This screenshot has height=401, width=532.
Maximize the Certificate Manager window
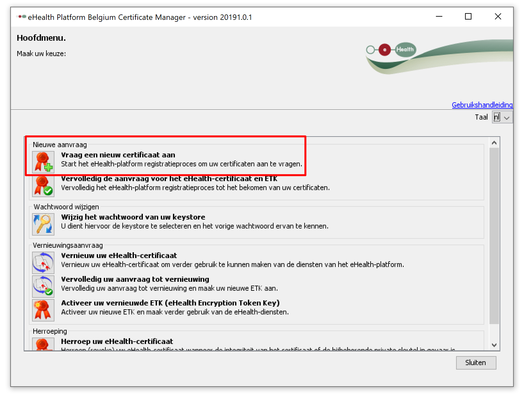(468, 17)
